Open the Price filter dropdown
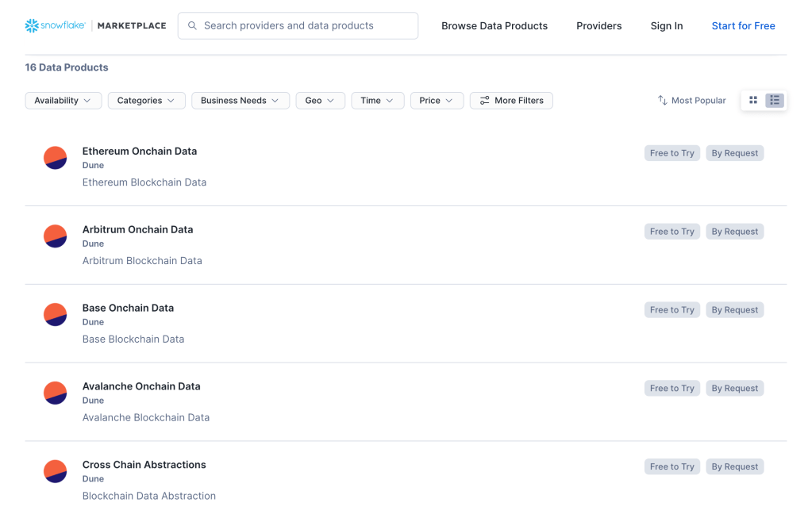Image resolution: width=812 pixels, height=514 pixels. coord(437,101)
